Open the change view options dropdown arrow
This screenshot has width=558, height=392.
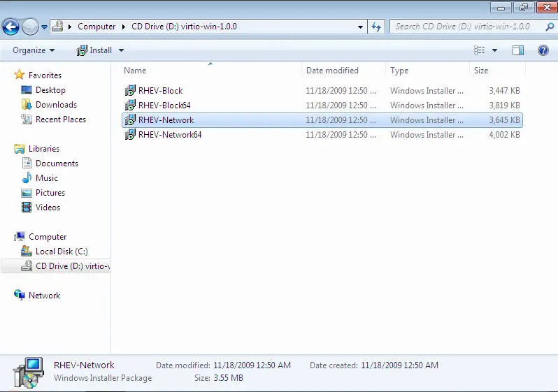coord(494,50)
